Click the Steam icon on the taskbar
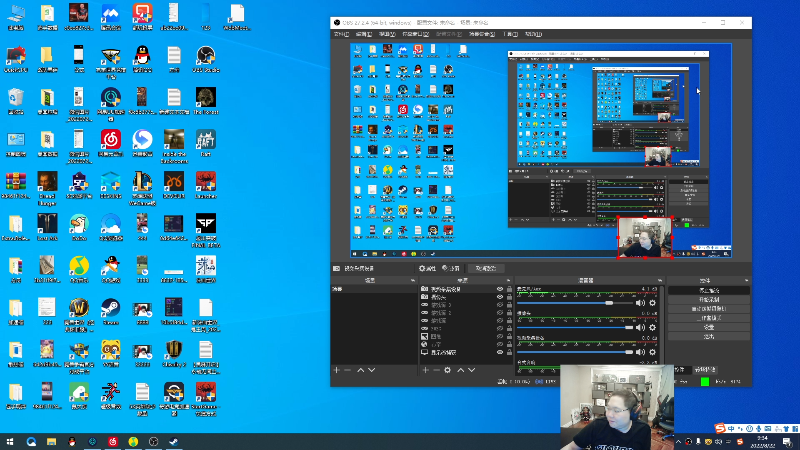Image resolution: width=800 pixels, height=450 pixels. click(x=173, y=442)
